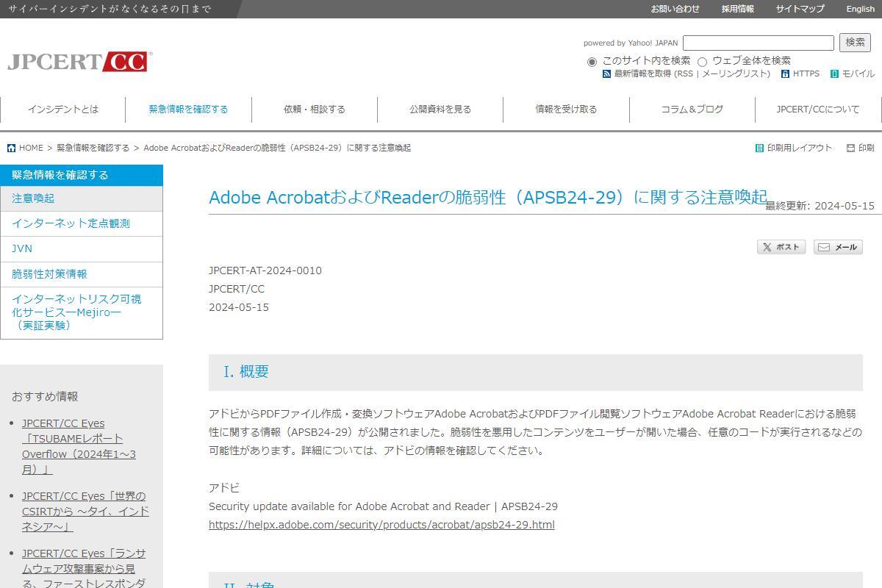Focus the Yahoo search input field
Viewport: 882px width, 588px height.
(759, 43)
